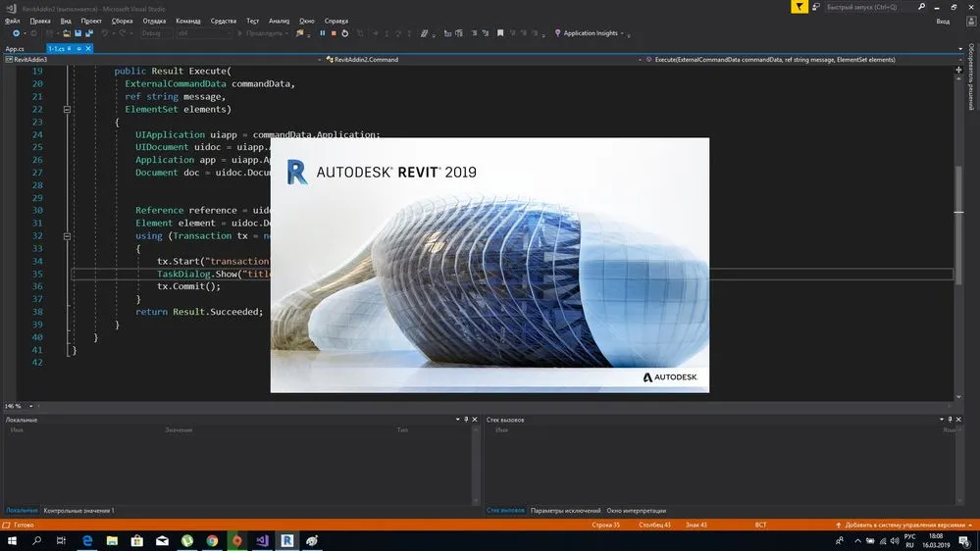
Task: Open File Explorer from taskbar
Action: 112,540
